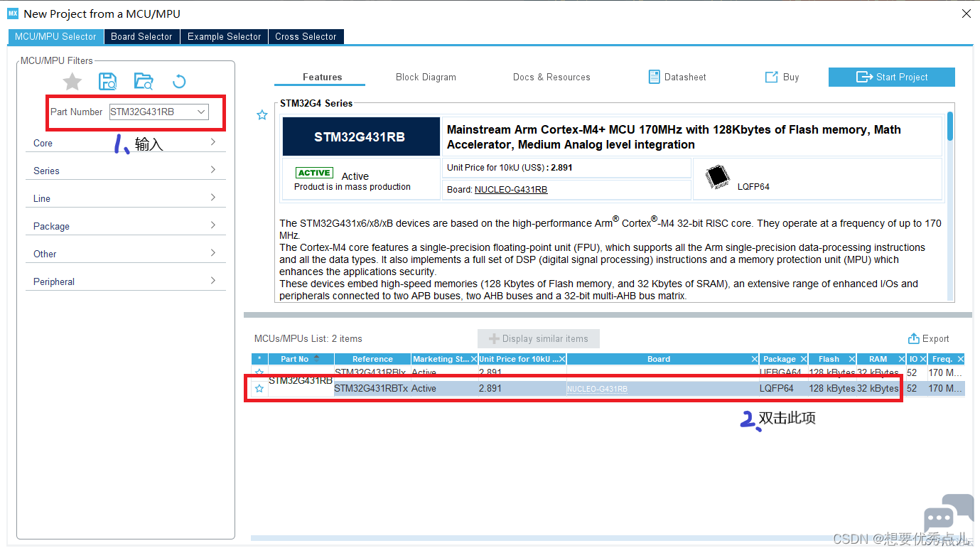Expand the Core filter section
Viewport: 980px width, 553px height.
tap(126, 143)
